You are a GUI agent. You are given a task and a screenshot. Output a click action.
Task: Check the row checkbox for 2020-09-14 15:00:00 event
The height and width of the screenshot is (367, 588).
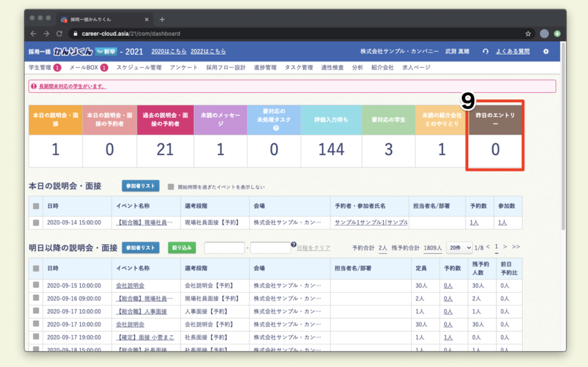[36, 223]
